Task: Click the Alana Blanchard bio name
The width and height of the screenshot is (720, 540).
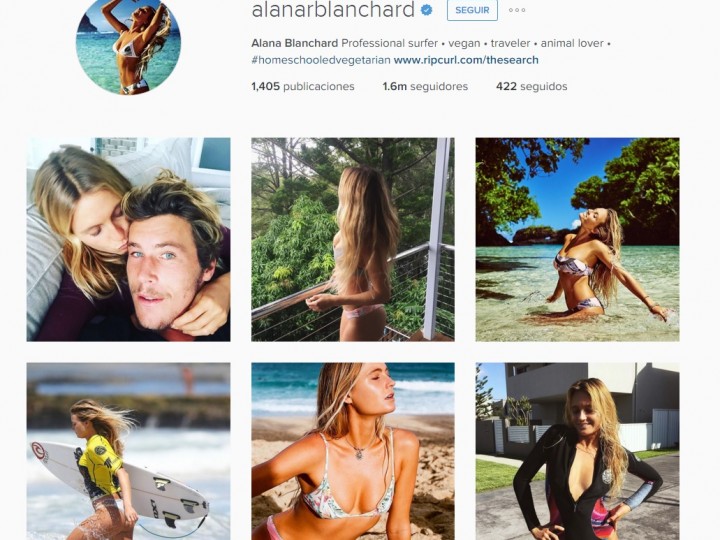Action: [295, 43]
